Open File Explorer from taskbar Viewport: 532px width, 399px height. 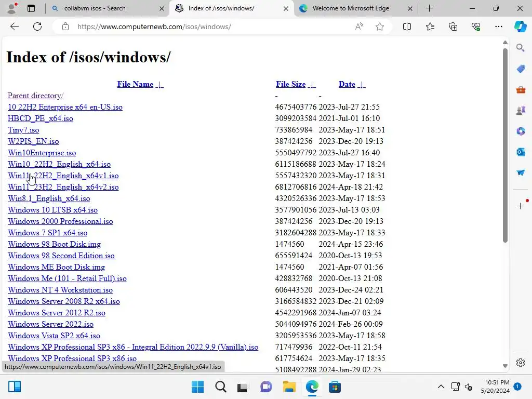point(289,387)
